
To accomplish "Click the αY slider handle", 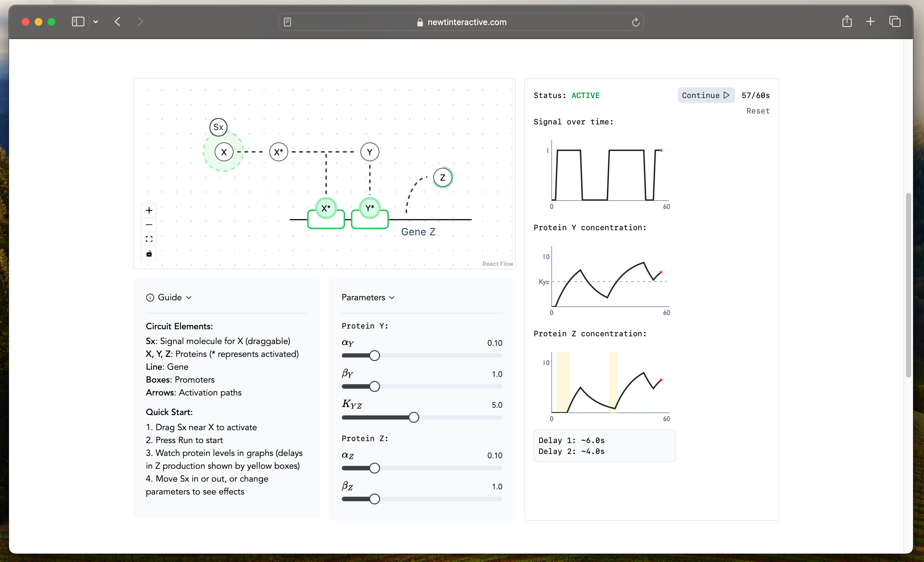I will 374,355.
